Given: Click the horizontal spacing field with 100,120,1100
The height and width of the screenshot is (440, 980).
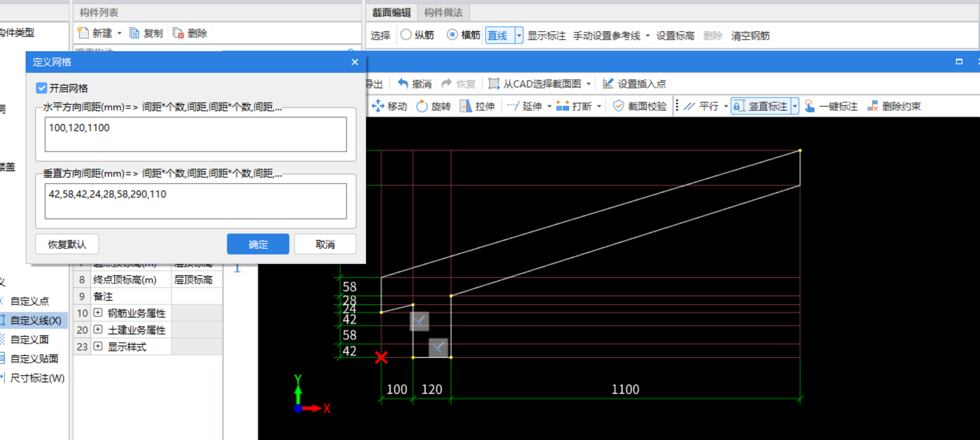Looking at the screenshot, I should point(196,134).
